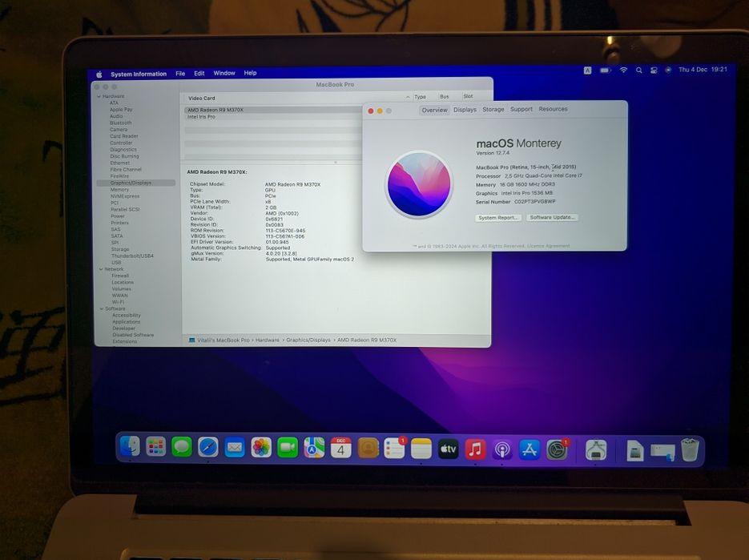This screenshot has width=749, height=560.
Task: Toggle the Video Card column sort arrow
Action: coord(408,97)
